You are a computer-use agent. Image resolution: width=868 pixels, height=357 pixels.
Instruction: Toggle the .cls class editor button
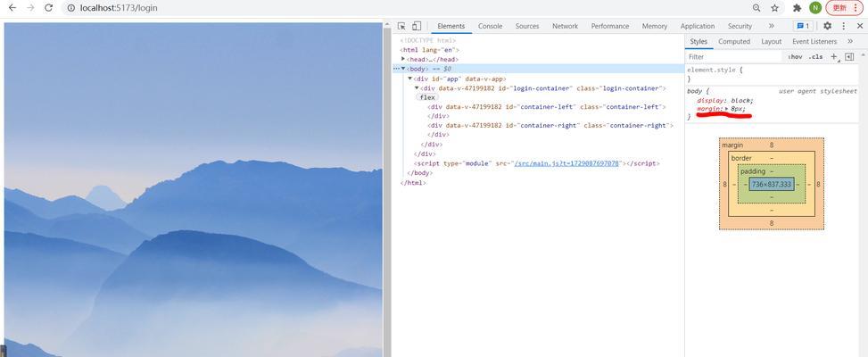click(815, 56)
